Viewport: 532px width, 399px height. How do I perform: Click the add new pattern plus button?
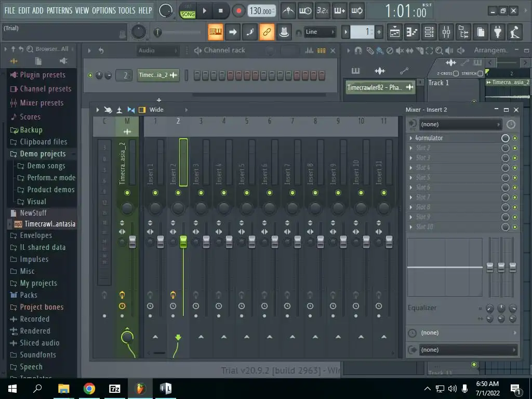[x=379, y=32]
